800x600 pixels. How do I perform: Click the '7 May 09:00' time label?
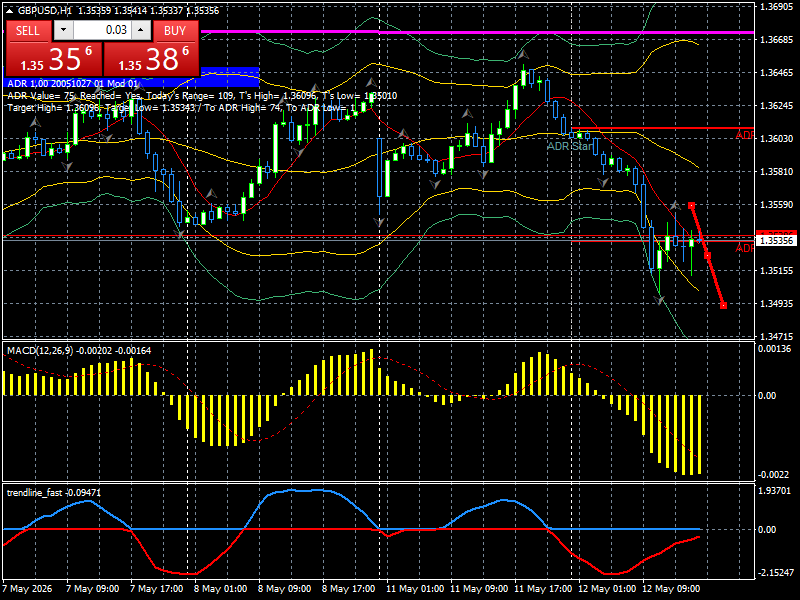pos(92,588)
